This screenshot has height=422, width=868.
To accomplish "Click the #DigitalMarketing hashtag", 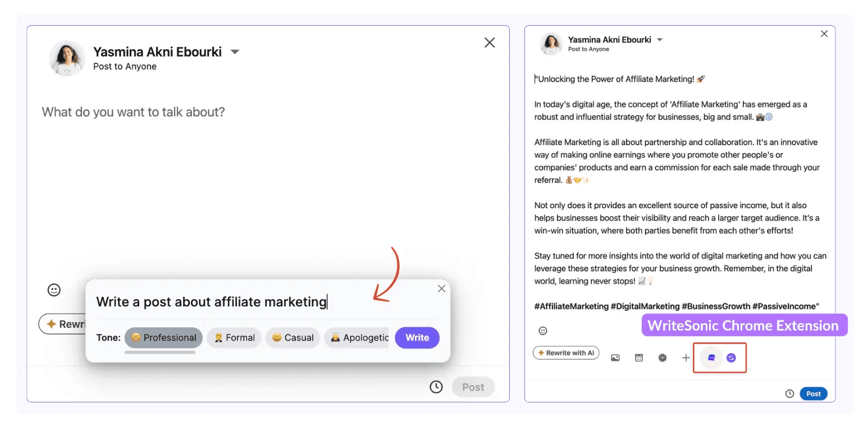I will pos(645,306).
